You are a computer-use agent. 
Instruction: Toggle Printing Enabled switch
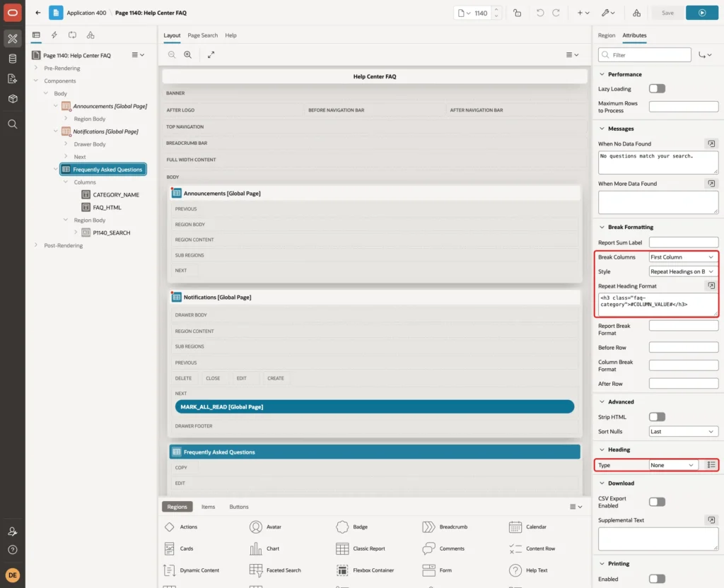click(x=657, y=579)
